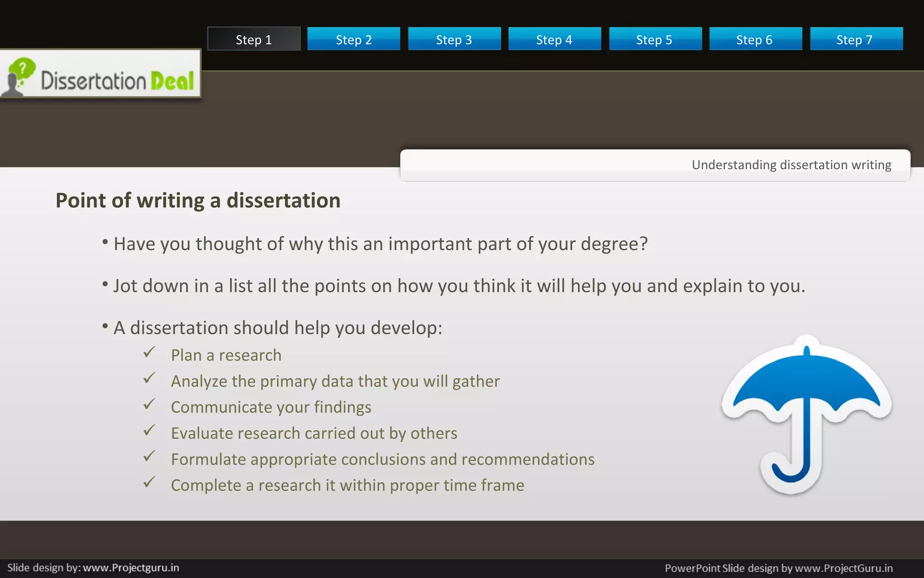The height and width of the screenshot is (578, 924).
Task: Click checkmark beside Analyze the primary data
Action: [x=149, y=378]
